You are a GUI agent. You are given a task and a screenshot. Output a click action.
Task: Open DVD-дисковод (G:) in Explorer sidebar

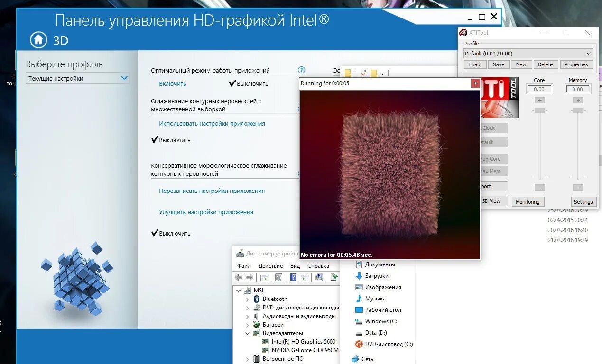(x=384, y=344)
